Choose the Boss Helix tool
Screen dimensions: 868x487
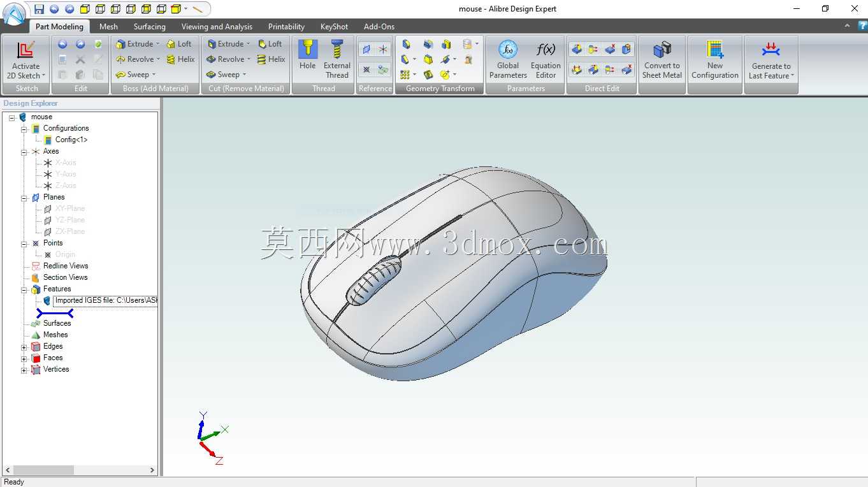[180, 59]
